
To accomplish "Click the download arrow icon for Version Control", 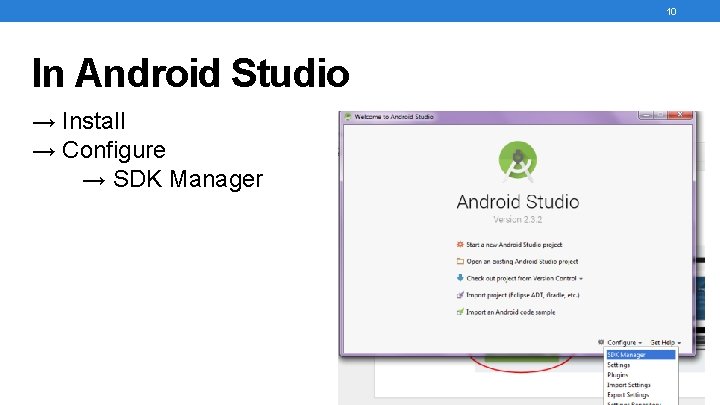I will point(460,278).
